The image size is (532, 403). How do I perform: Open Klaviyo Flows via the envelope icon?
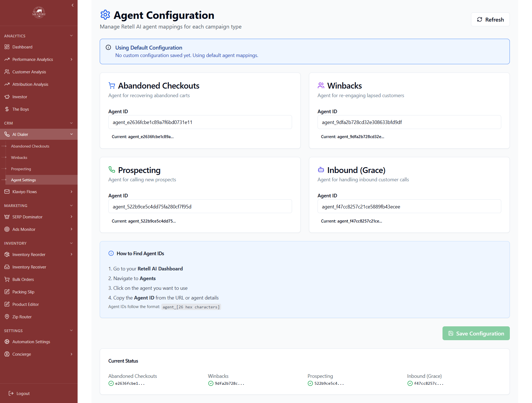7,192
